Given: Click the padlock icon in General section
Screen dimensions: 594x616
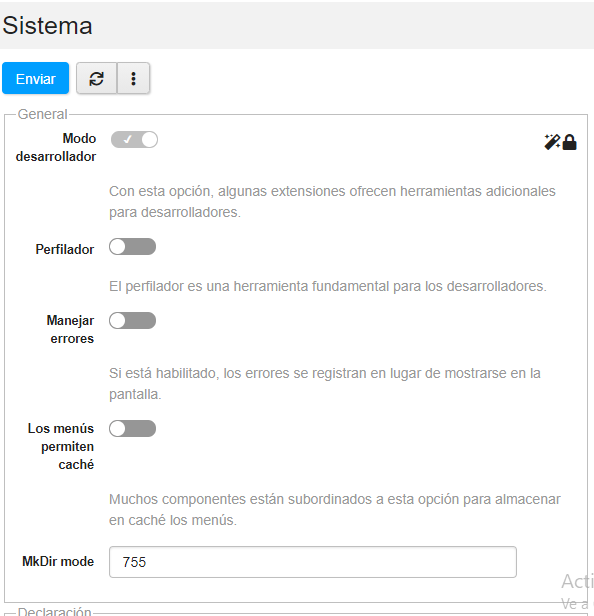Looking at the screenshot, I should pyautogui.click(x=570, y=142).
